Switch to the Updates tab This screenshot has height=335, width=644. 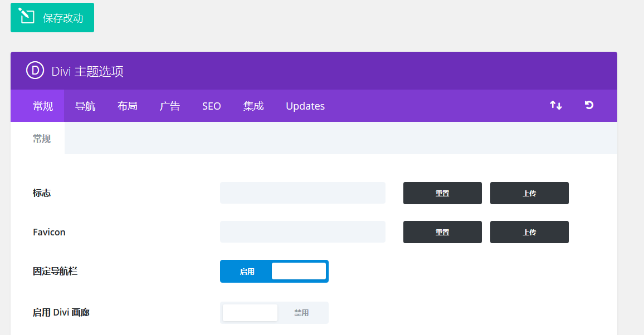coord(305,106)
